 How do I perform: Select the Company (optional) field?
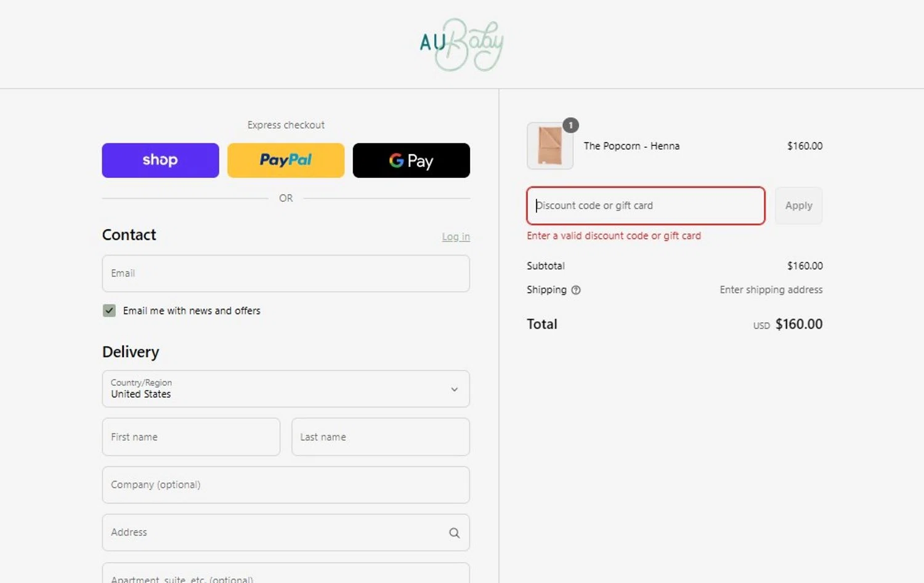click(286, 484)
